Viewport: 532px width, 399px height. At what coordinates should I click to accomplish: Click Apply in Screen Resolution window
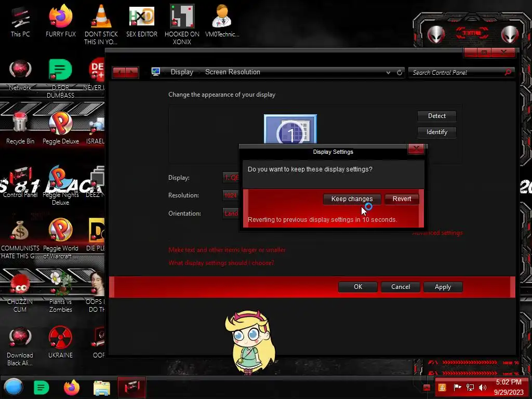click(443, 287)
